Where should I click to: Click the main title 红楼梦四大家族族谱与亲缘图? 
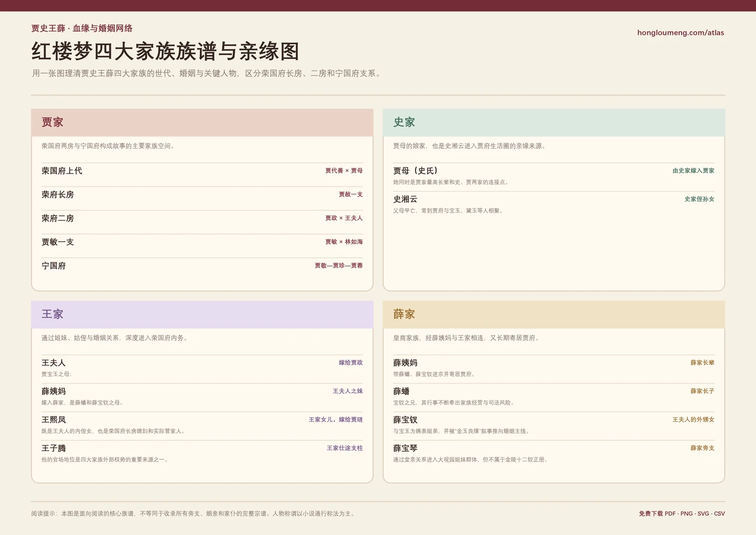pyautogui.click(x=165, y=51)
